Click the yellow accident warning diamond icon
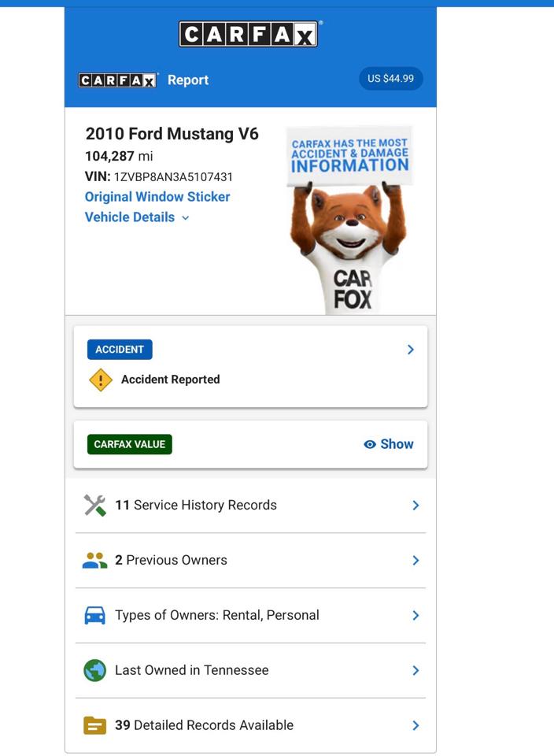The image size is (554, 756). pos(101,380)
